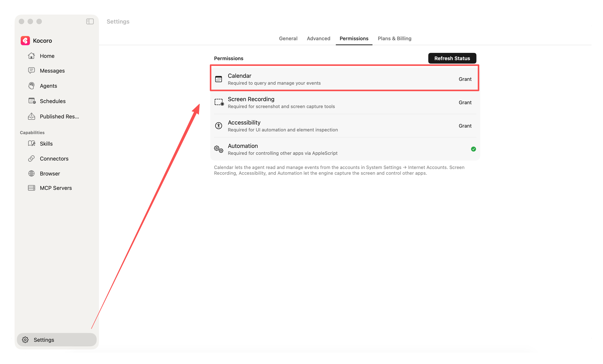Grant the Calendar permission
Image resolution: width=603 pixels, height=364 pixels.
click(465, 79)
